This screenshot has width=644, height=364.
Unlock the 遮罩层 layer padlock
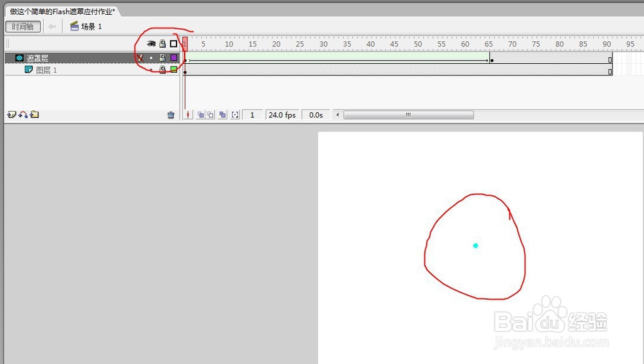pyautogui.click(x=163, y=58)
